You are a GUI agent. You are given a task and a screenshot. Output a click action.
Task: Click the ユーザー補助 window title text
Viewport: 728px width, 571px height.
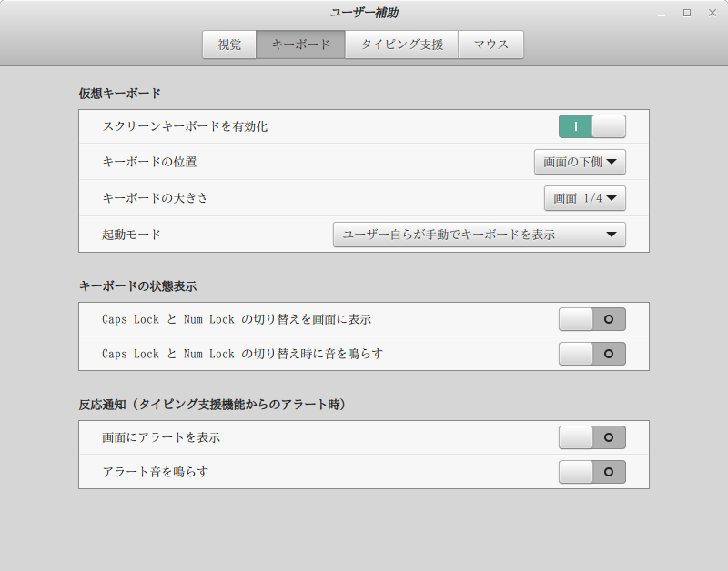pyautogui.click(x=364, y=13)
